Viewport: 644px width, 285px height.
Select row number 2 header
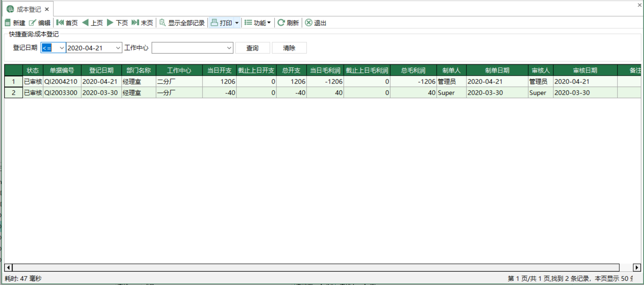click(x=13, y=93)
